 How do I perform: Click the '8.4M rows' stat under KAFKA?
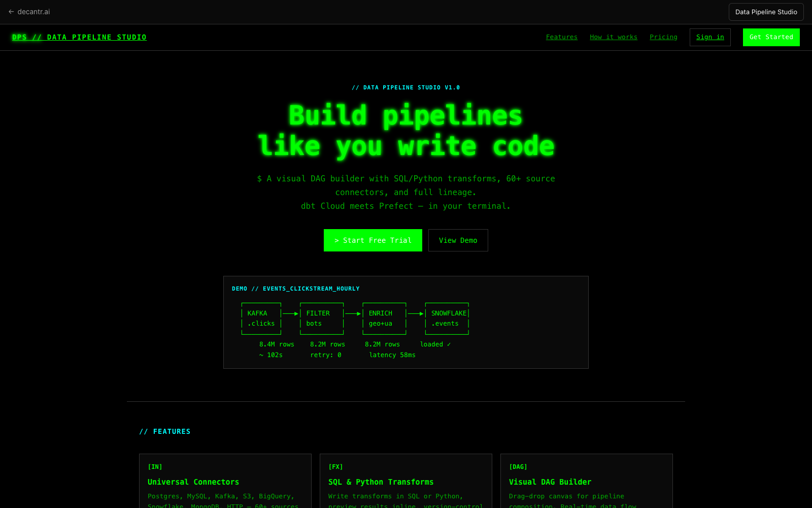(x=277, y=344)
